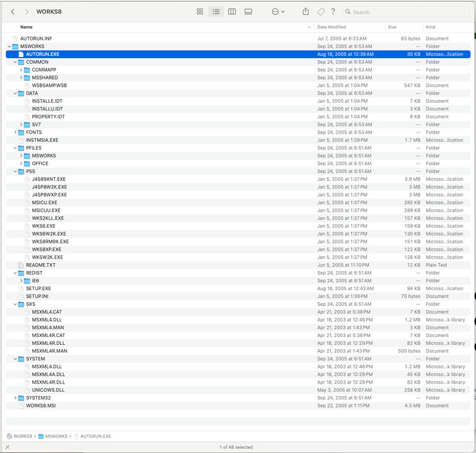Expand the IE6 folder
Image resolution: width=476 pixels, height=453 pixels.
coord(21,281)
